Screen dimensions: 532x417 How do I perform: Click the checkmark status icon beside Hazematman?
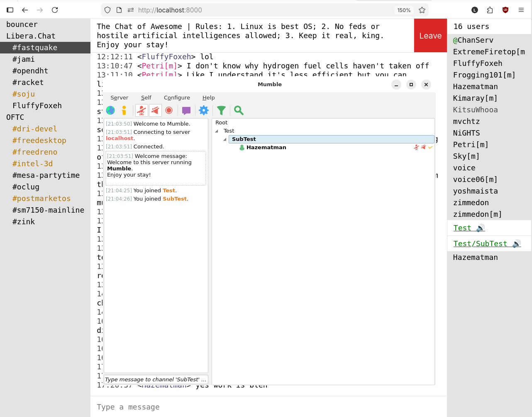tap(430, 147)
